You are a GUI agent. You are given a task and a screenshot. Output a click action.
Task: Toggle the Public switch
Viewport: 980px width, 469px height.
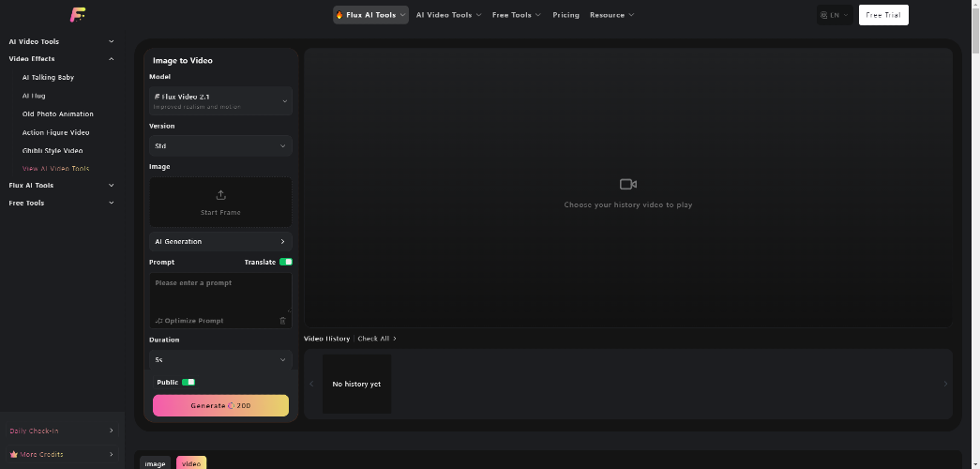point(188,382)
